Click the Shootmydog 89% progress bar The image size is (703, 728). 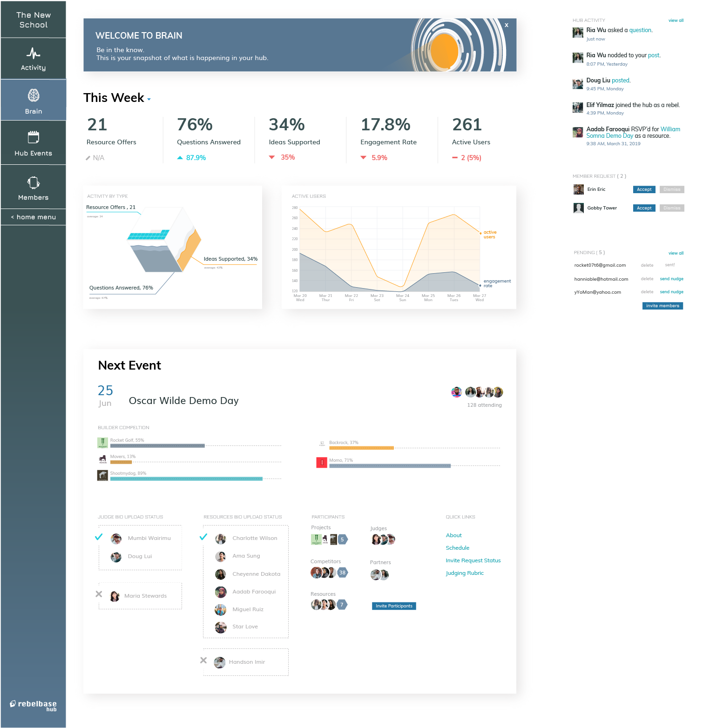click(186, 479)
